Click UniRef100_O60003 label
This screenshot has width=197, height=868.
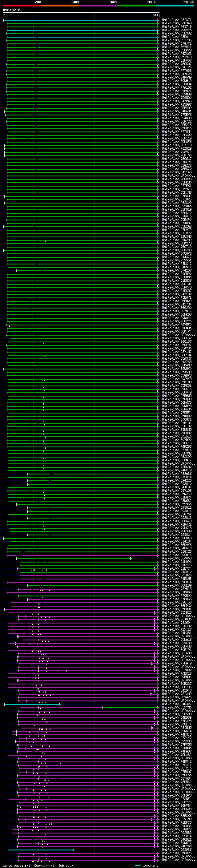[x=176, y=558]
